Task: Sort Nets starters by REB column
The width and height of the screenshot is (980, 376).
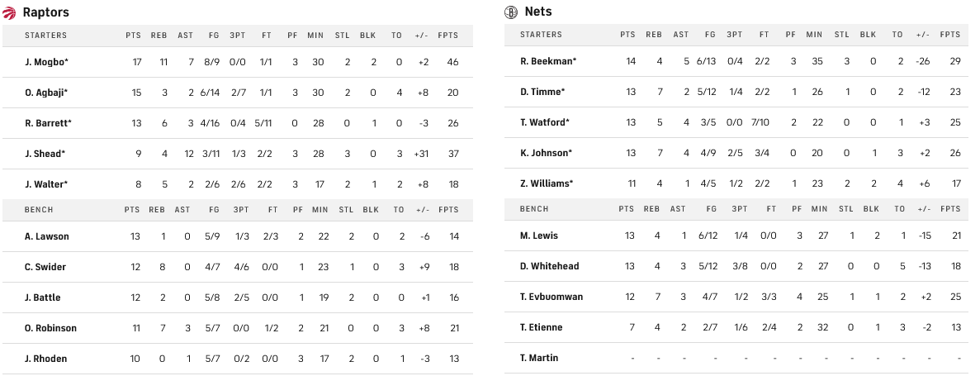Action: point(653,35)
